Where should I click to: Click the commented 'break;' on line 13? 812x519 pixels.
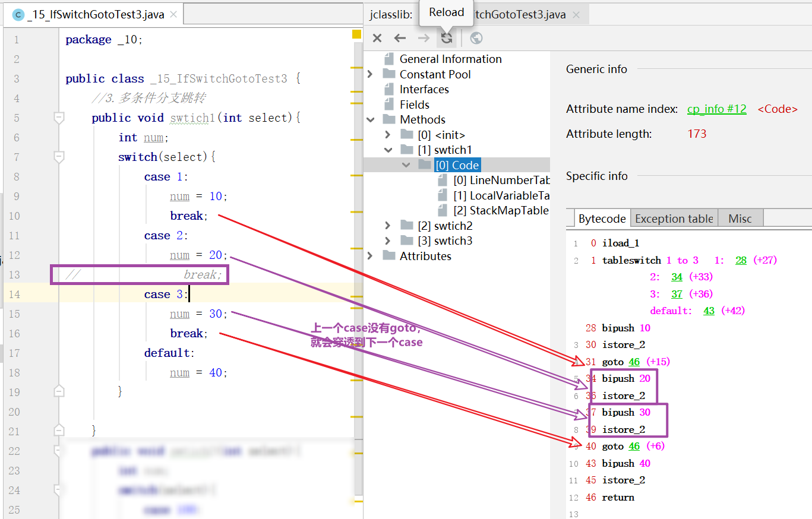203,274
